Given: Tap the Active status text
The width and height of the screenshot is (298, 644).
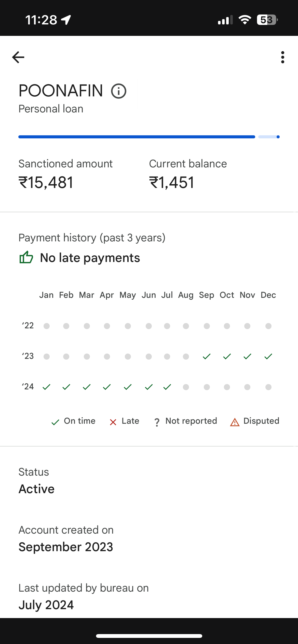Looking at the screenshot, I should click(x=37, y=489).
